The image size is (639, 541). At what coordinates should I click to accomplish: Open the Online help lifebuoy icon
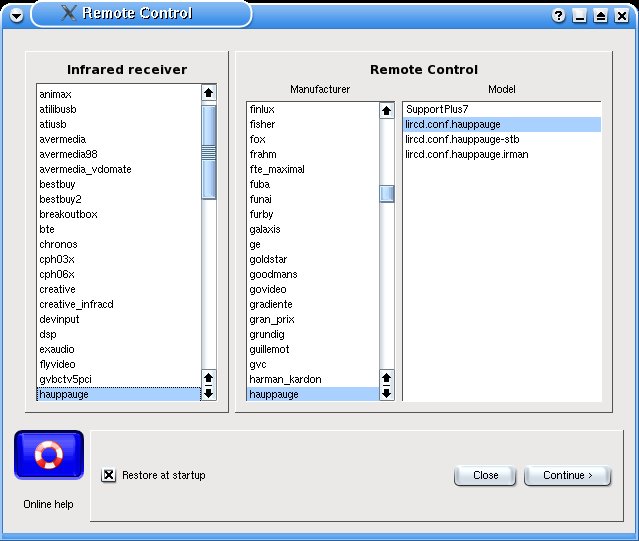click(x=49, y=455)
